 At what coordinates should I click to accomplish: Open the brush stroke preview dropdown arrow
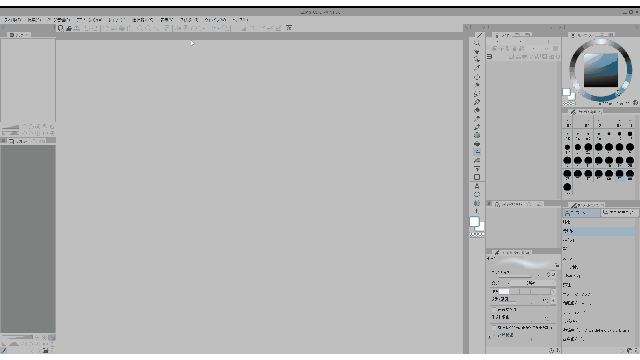tap(557, 265)
